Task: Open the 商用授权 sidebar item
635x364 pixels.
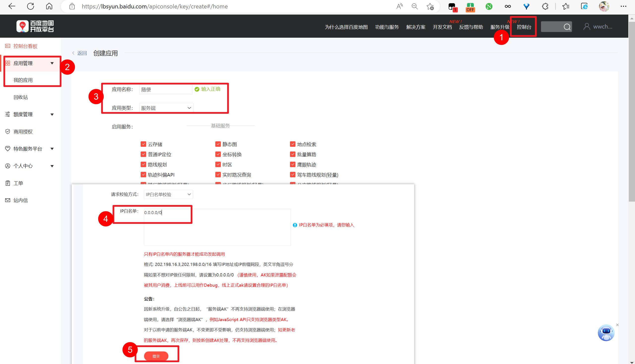Action: tap(23, 131)
